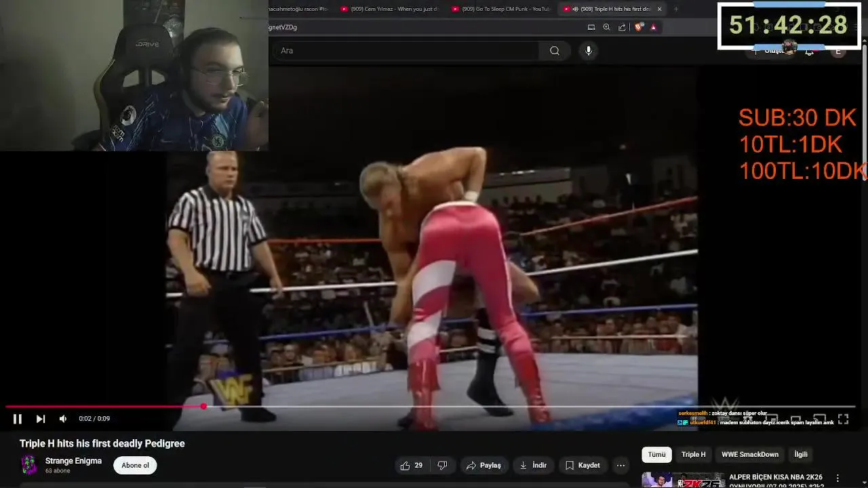Click the 0:02 / 0:09 time display
Viewport: 868px width, 488px height.
94,419
